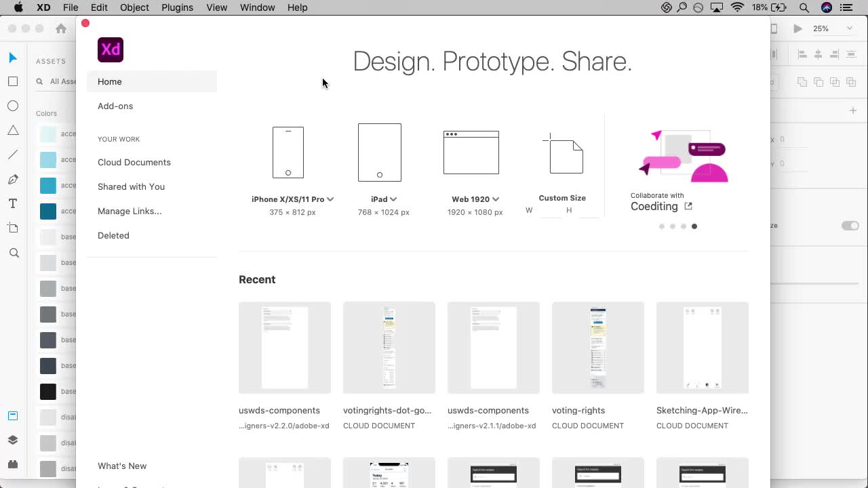
Task: Open the Libraries panel icon
Action: click(13, 415)
